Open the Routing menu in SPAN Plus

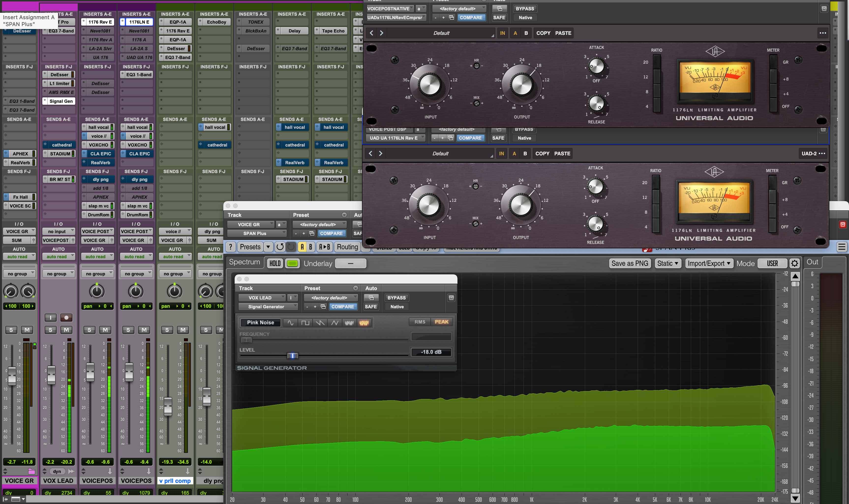(x=347, y=247)
